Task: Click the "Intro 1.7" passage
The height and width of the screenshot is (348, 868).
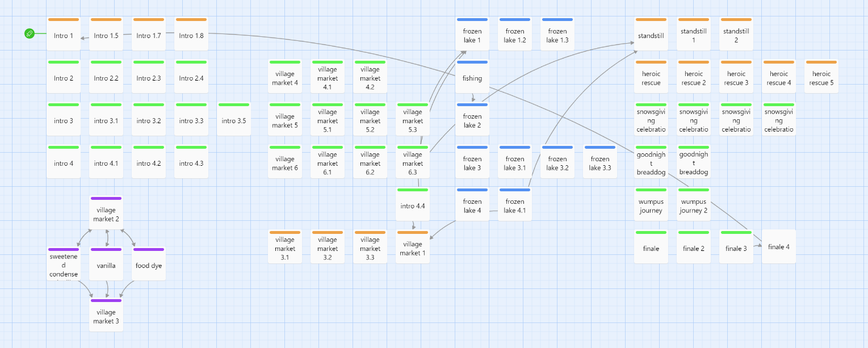Action: [149, 34]
